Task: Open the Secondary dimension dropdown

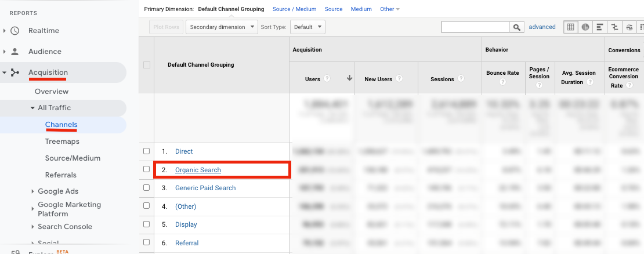Action: [x=222, y=27]
